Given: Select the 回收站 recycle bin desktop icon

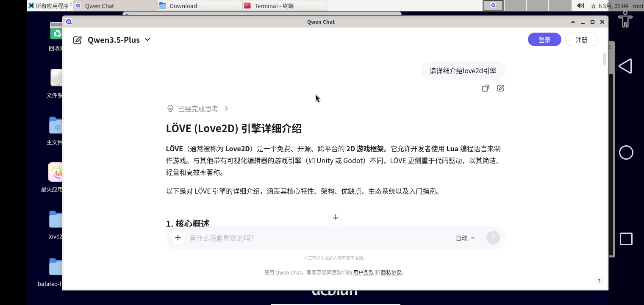Looking at the screenshot, I should tap(56, 36).
